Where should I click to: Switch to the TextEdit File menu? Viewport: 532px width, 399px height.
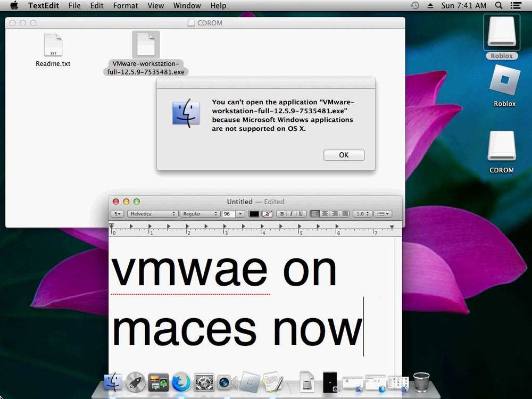pos(74,5)
